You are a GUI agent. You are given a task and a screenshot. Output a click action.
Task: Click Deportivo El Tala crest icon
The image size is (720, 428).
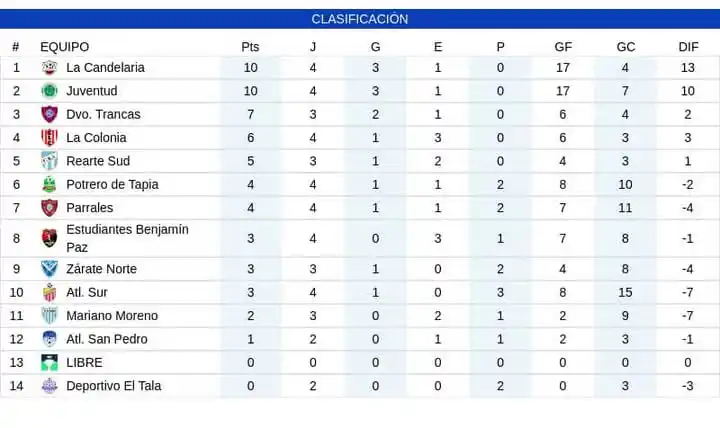[49, 386]
